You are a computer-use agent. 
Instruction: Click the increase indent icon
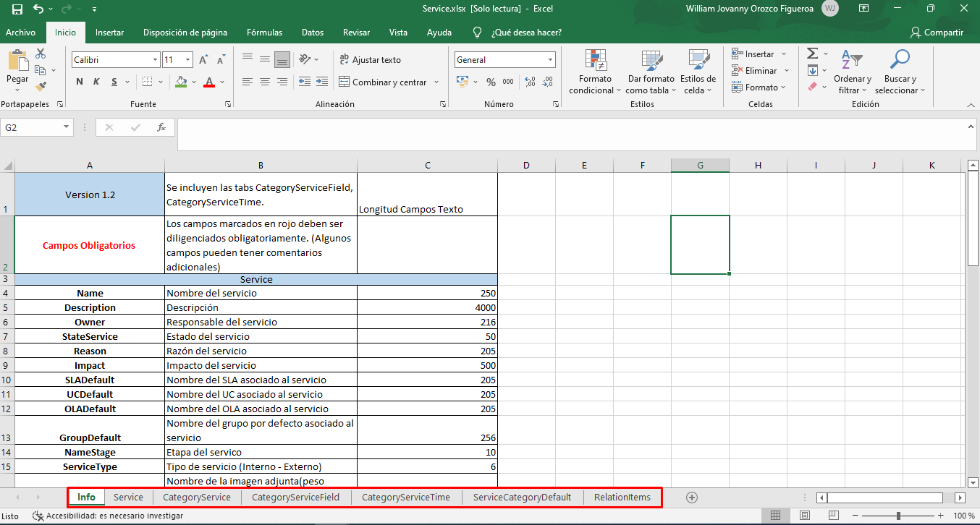point(321,82)
